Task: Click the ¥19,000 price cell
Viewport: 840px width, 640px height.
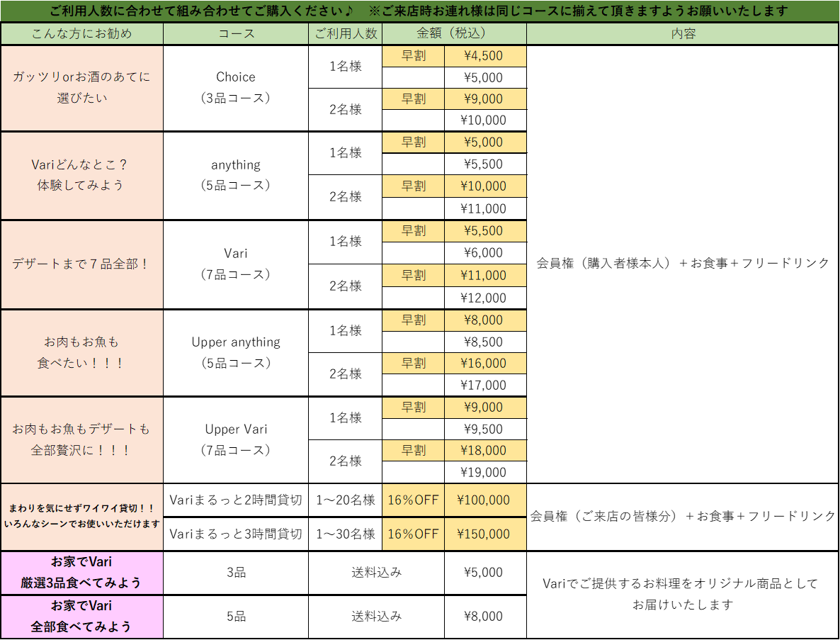Action: coord(484,472)
